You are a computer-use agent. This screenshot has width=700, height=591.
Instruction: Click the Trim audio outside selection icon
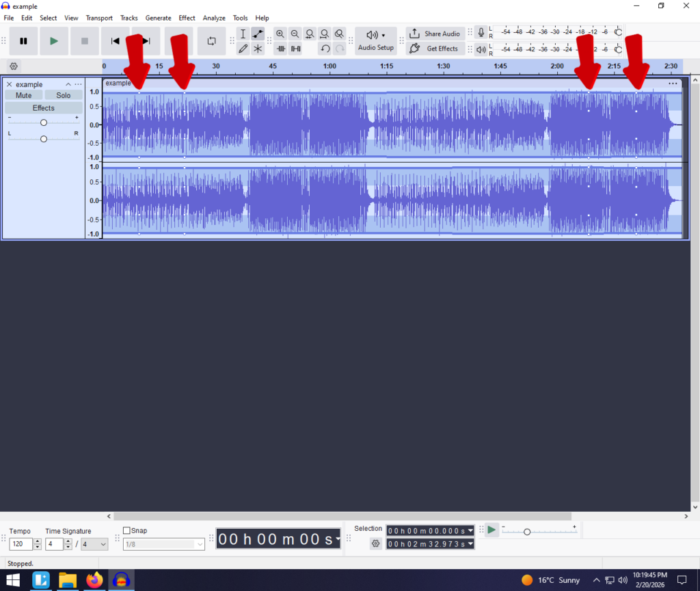tap(280, 49)
